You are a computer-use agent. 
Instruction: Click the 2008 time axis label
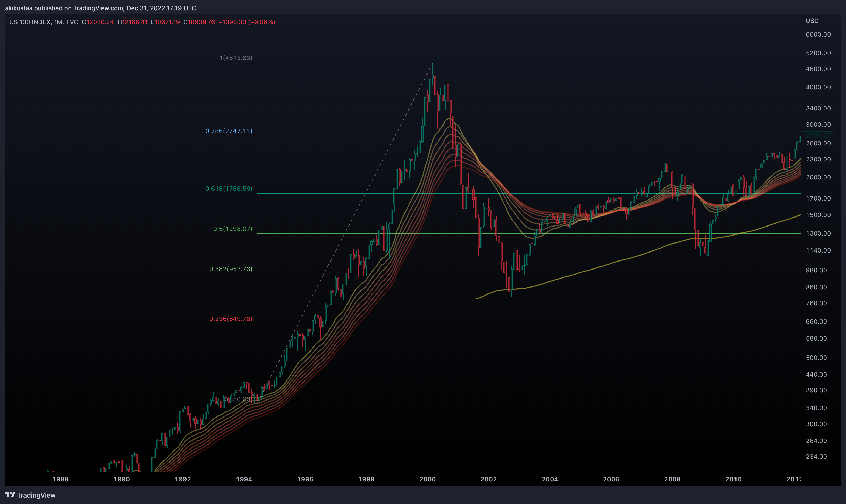[672, 479]
